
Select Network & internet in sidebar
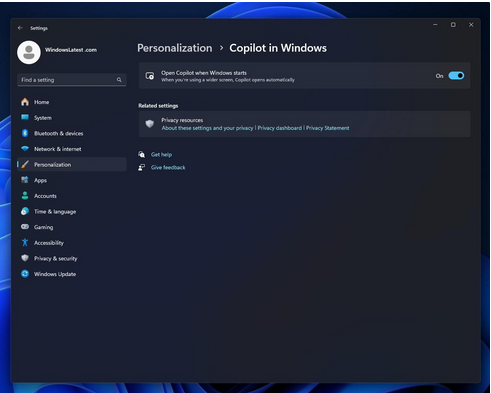coord(72,149)
